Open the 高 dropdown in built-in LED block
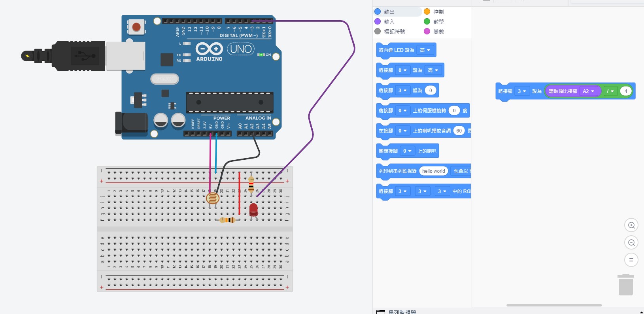 pyautogui.click(x=425, y=50)
